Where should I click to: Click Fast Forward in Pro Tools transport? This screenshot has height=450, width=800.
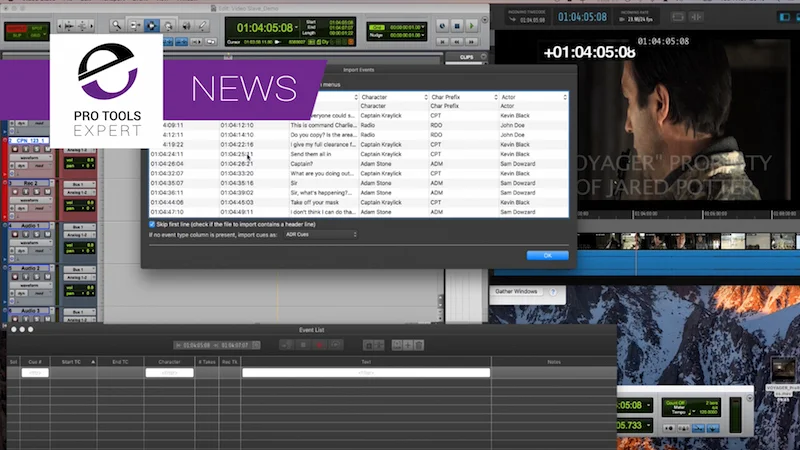(471, 41)
